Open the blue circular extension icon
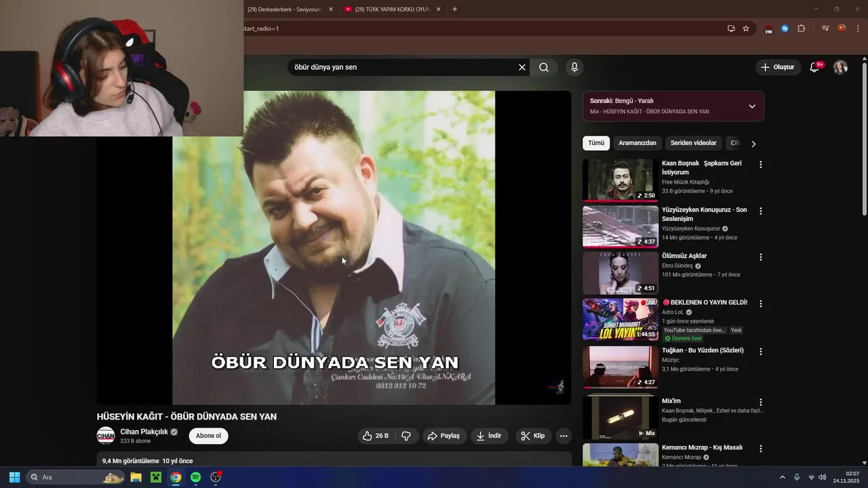The width and height of the screenshot is (868, 488). click(x=785, y=28)
